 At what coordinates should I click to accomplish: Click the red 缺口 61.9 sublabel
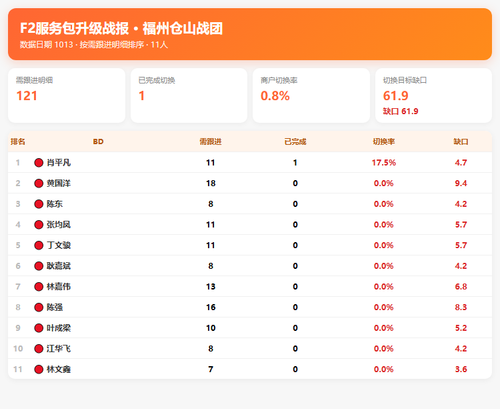coord(400,111)
